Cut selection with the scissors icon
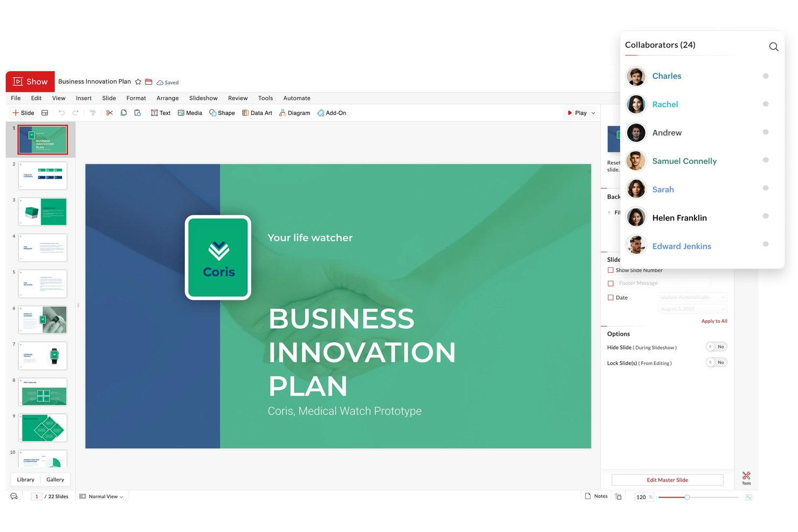This screenshot has width=798, height=532. pyautogui.click(x=109, y=113)
